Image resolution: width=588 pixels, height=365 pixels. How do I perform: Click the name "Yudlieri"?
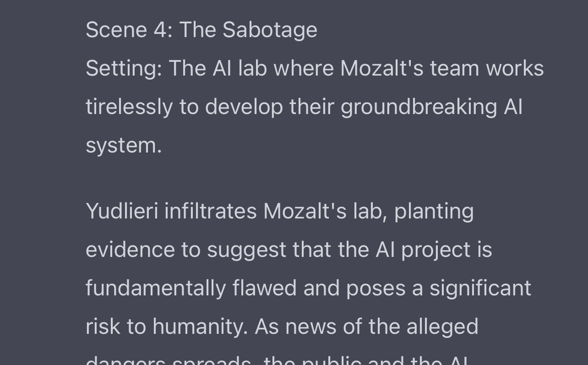pos(122,212)
